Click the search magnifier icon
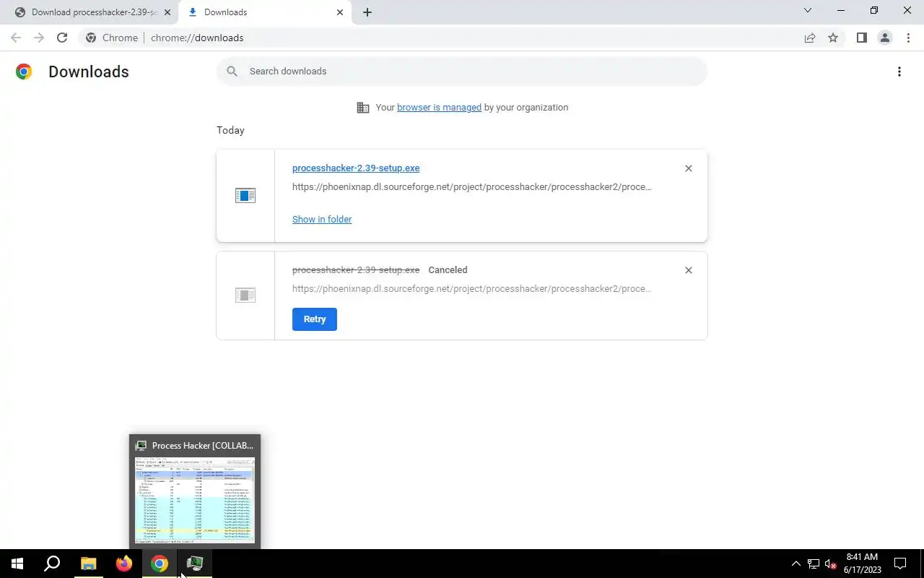Screen dimensions: 924x578 click(x=232, y=71)
